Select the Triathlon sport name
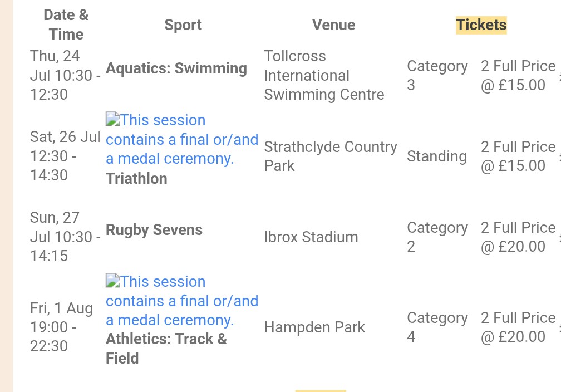 tap(136, 179)
